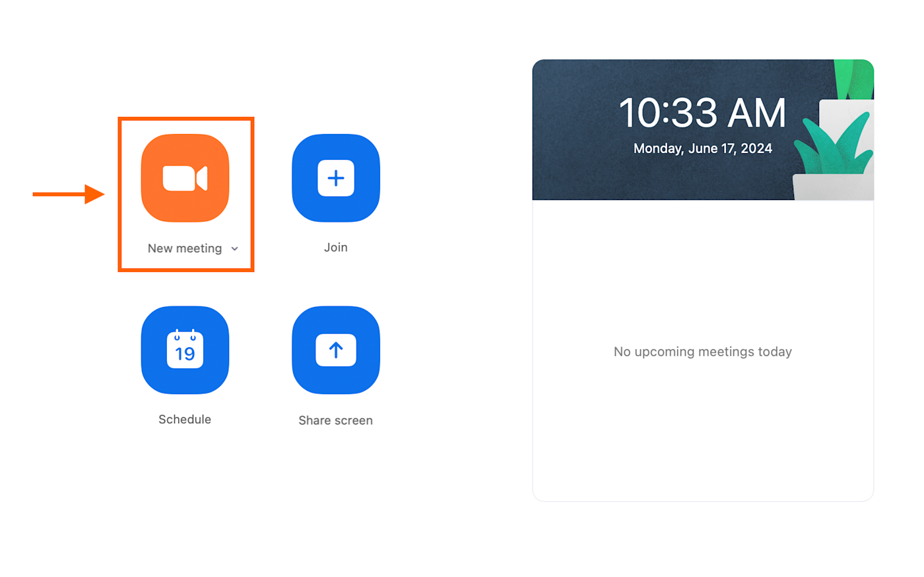Image resolution: width=924 pixels, height=577 pixels.
Task: Expand the New meeting dropdown chevron
Action: [x=234, y=249]
